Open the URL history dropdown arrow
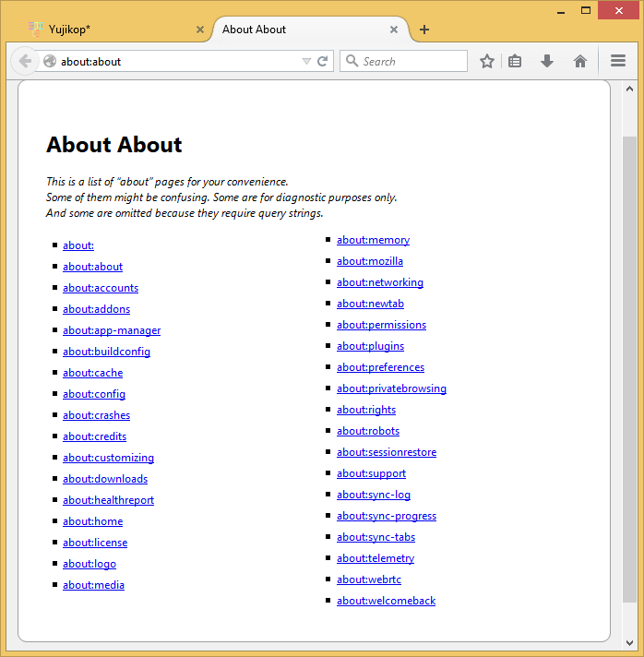The image size is (644, 657). [x=306, y=62]
